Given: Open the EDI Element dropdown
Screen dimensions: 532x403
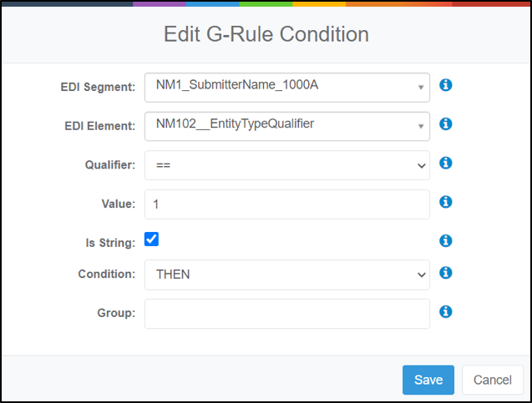Looking at the screenshot, I should [x=287, y=127].
